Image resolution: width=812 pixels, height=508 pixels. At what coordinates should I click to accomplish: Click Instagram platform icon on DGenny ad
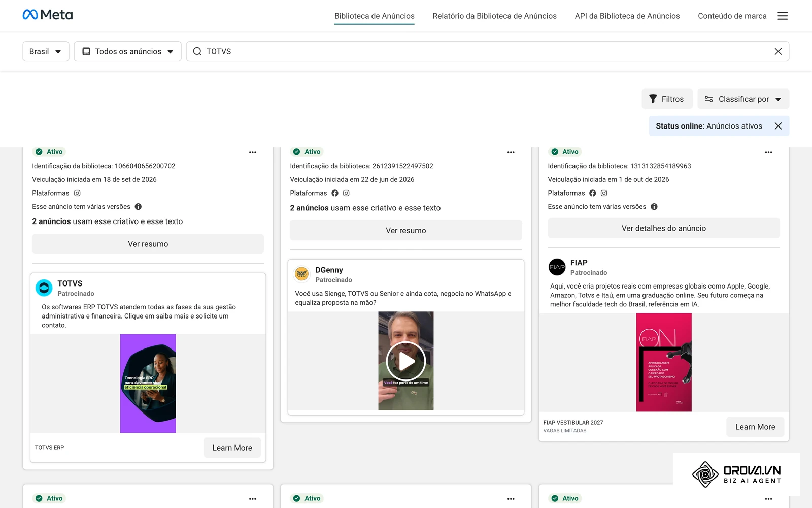click(x=346, y=193)
